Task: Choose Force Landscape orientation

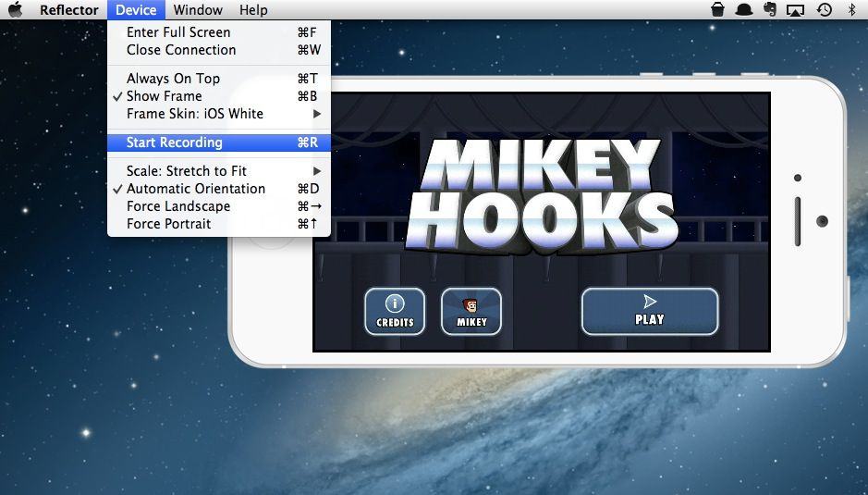Action: pyautogui.click(x=178, y=206)
